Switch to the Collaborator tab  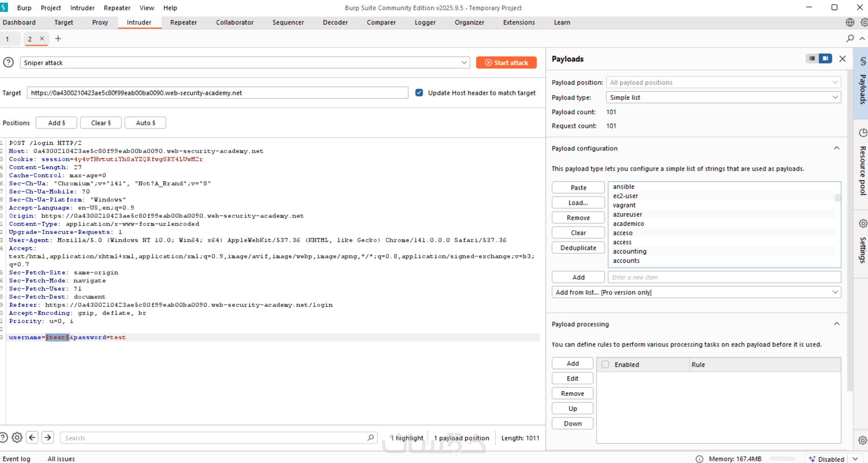click(234, 22)
